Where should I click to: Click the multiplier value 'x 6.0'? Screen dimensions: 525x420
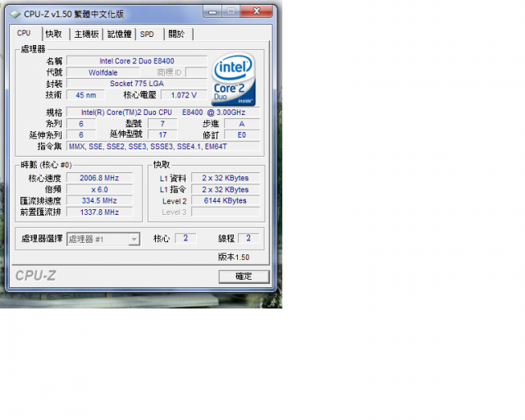tap(99, 189)
